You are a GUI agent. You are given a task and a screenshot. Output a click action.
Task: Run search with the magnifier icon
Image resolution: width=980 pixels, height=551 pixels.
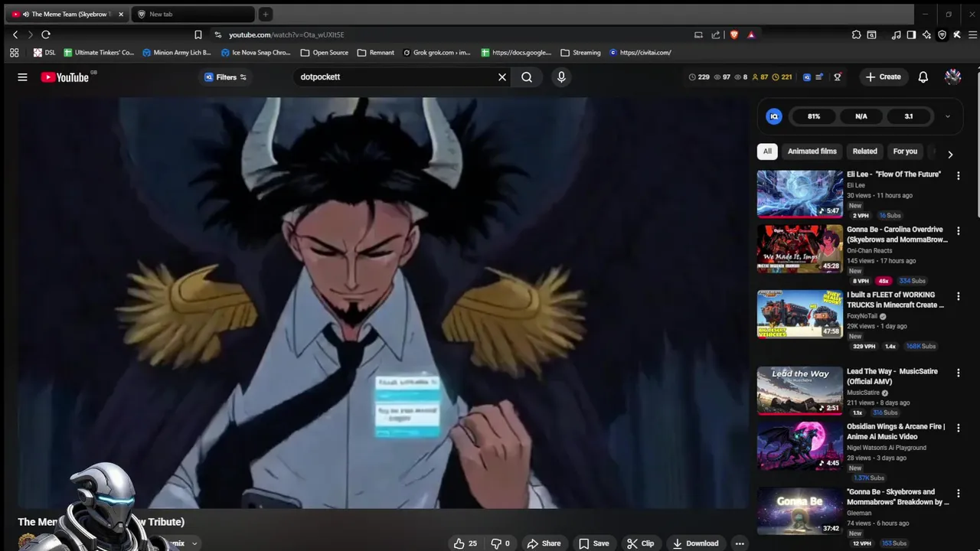(527, 77)
